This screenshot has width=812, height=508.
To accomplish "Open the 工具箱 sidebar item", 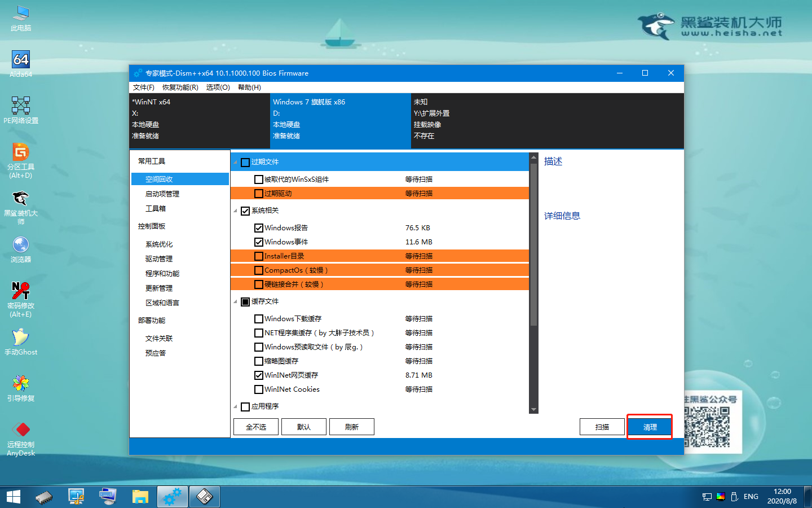I will pos(156,208).
